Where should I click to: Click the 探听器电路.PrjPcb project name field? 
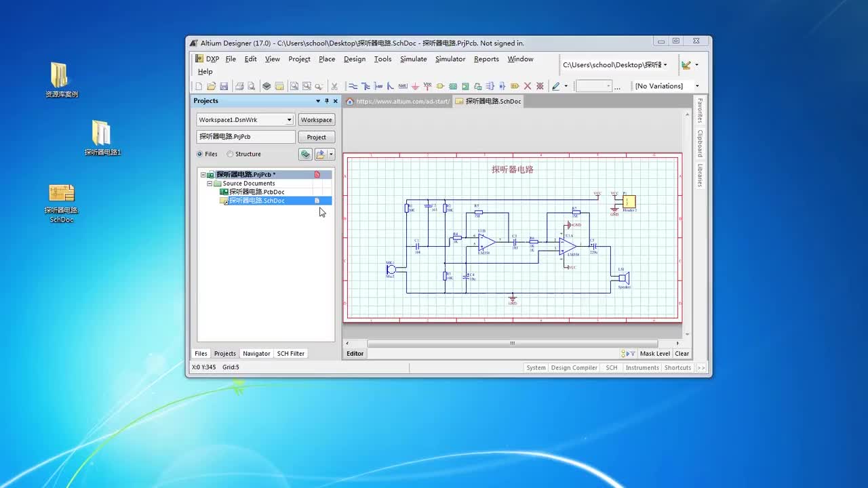(x=246, y=137)
